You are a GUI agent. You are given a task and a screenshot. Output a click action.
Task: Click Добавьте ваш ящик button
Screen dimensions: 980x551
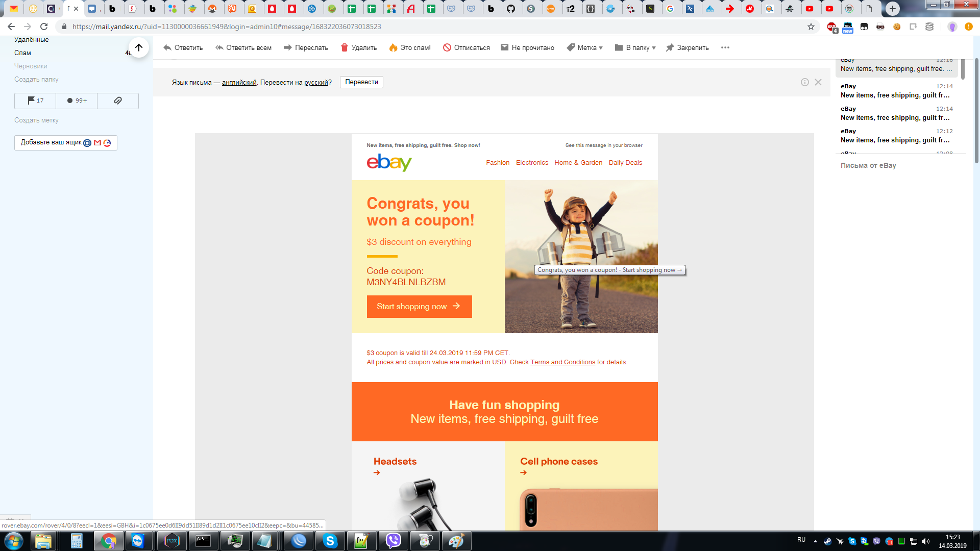[66, 143]
